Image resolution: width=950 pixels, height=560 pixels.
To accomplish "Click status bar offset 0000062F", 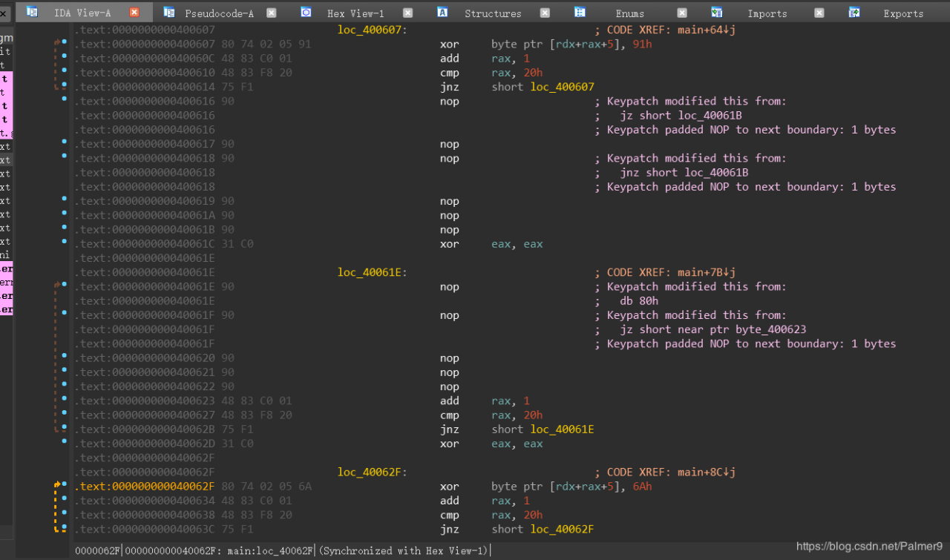I will coord(98,550).
